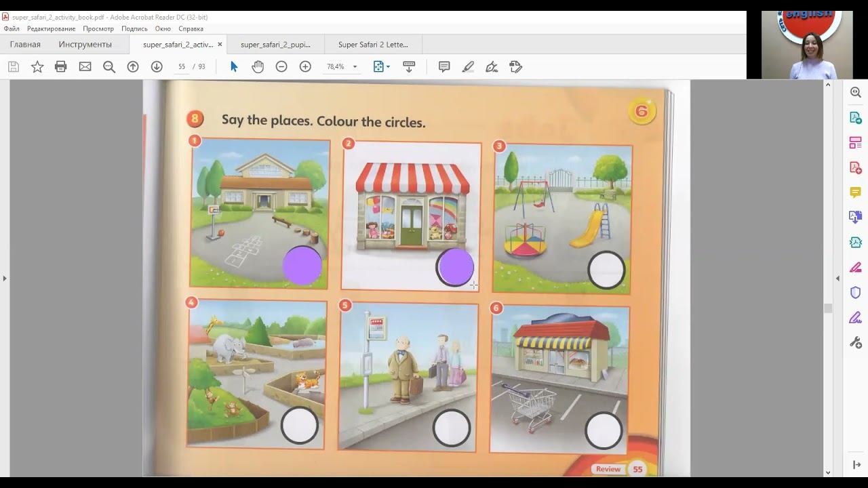
Task: Open the Окно menu
Action: pyautogui.click(x=163, y=28)
